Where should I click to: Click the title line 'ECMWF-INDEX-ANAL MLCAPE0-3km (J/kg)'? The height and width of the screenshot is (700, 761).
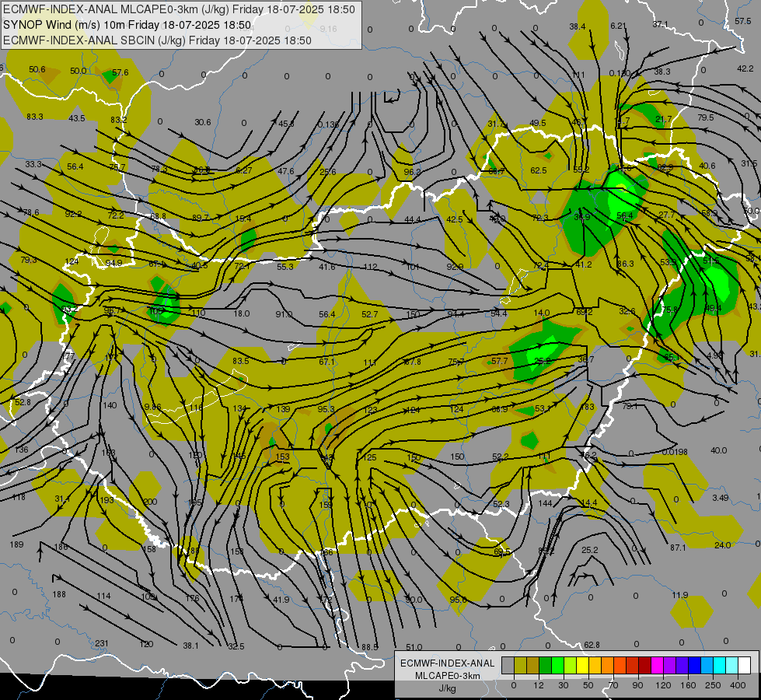[x=117, y=9]
